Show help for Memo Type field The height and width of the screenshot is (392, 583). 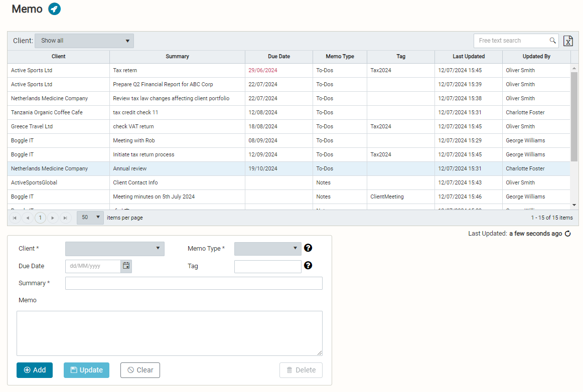point(308,248)
